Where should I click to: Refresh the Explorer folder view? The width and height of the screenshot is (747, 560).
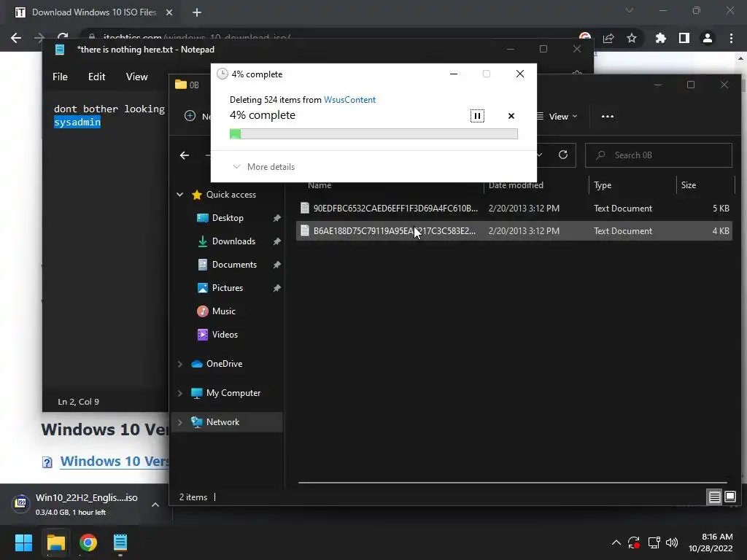tap(563, 155)
